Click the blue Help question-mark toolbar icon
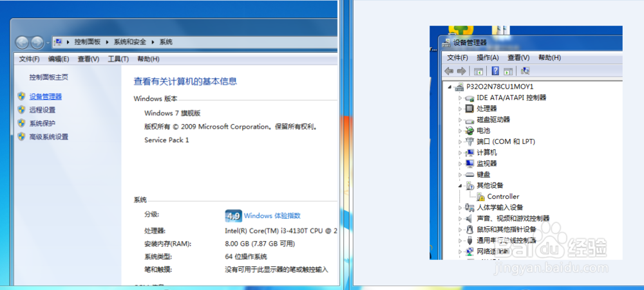This screenshot has height=290, width=644. (x=495, y=71)
